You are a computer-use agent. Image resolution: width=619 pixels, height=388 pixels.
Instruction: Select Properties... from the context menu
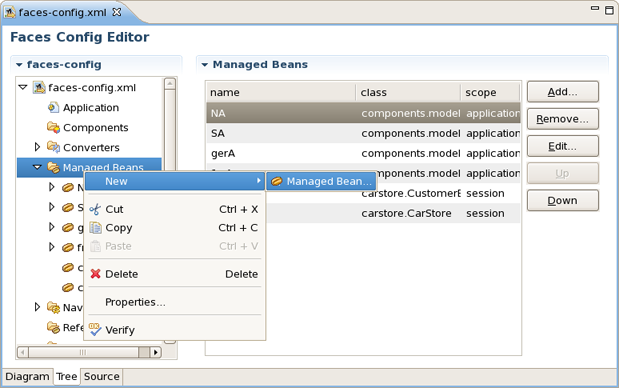point(135,302)
